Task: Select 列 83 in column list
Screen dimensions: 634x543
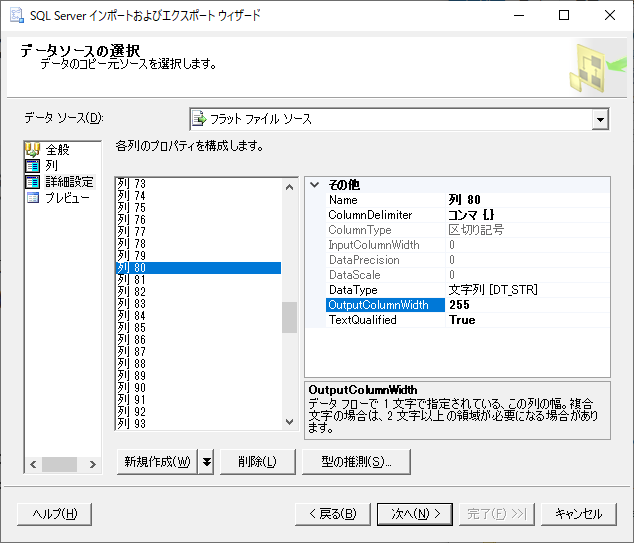Action: coord(199,304)
